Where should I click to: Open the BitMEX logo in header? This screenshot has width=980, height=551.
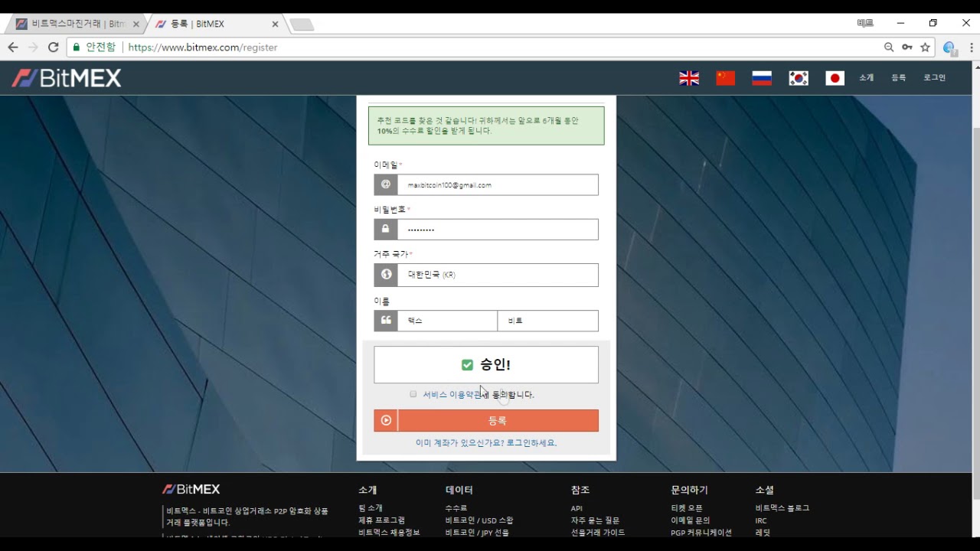coord(67,78)
